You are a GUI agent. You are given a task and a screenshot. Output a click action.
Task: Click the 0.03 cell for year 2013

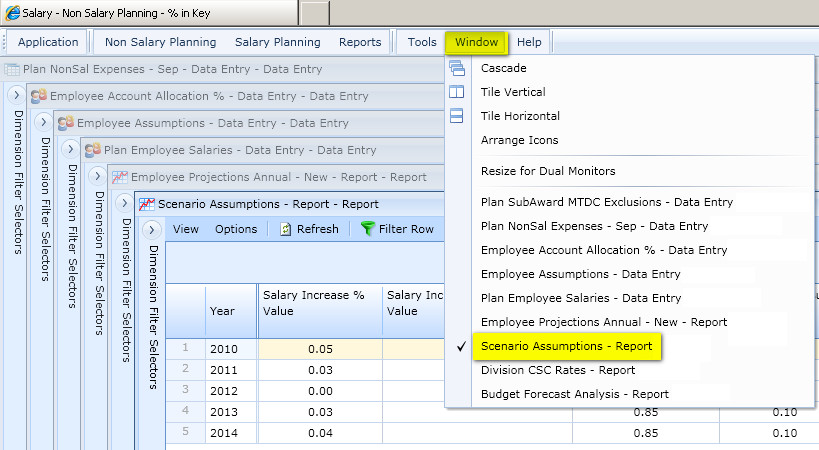(x=320, y=412)
